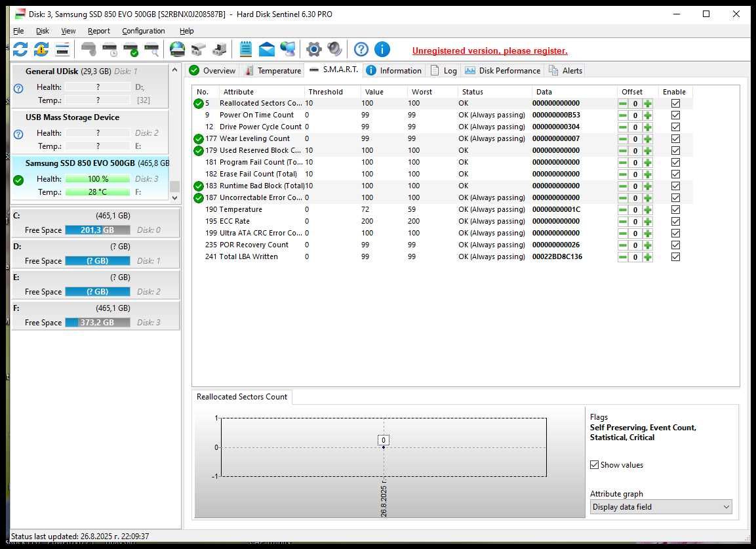Click the disk with green checkmark toolbar icon
756x549 pixels.
tap(131, 49)
